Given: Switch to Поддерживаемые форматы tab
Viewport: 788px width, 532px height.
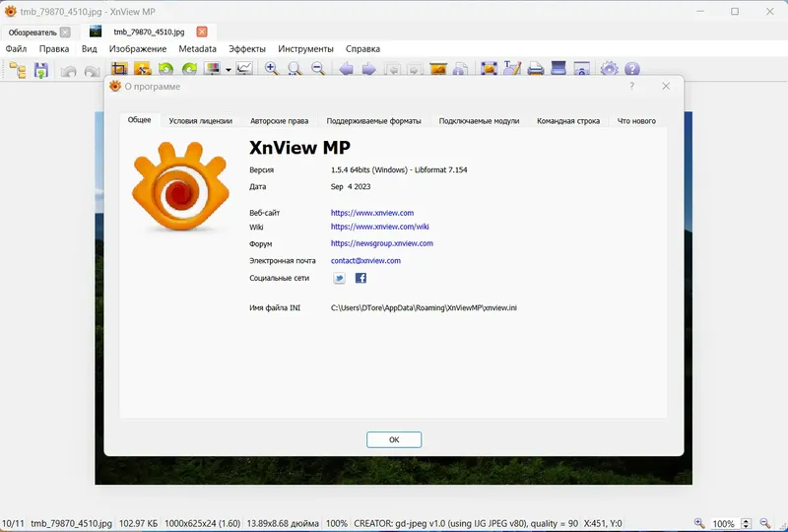Looking at the screenshot, I should click(x=374, y=121).
